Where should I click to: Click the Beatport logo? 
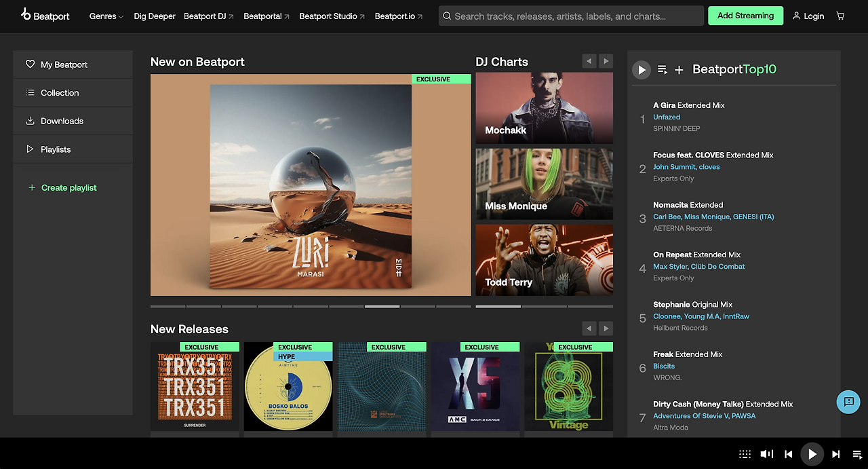point(45,15)
